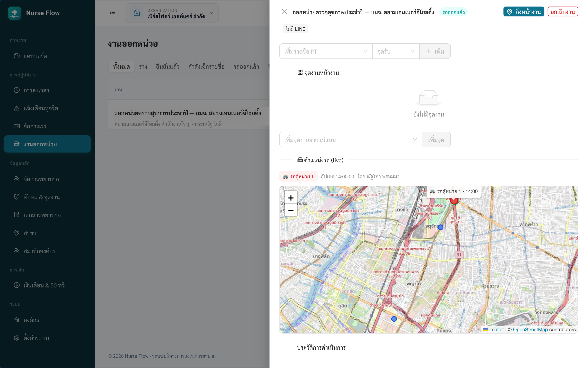Click the document icon for เอกสารพยาบาล
The image size is (588, 368).
tap(17, 215)
